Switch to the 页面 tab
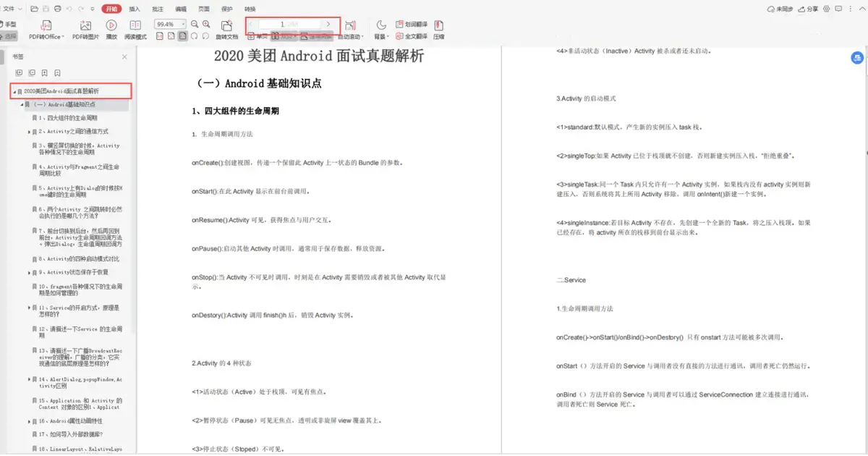This screenshot has height=456, width=868. [204, 9]
